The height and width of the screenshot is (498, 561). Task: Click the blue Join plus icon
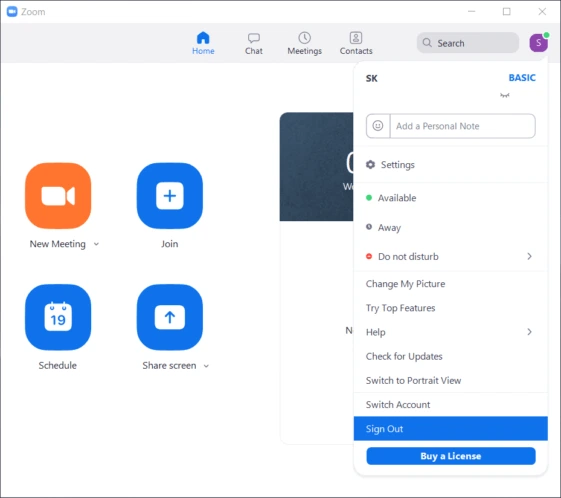pos(170,196)
